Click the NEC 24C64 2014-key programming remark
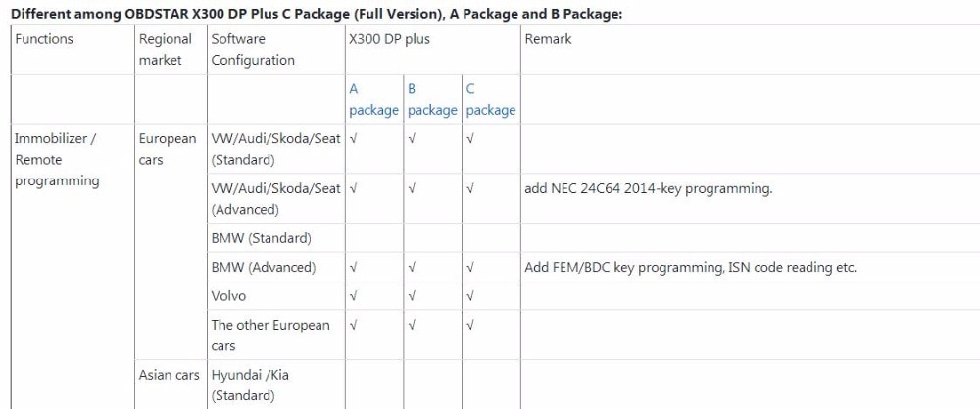The image size is (980, 409). pyautogui.click(x=648, y=188)
